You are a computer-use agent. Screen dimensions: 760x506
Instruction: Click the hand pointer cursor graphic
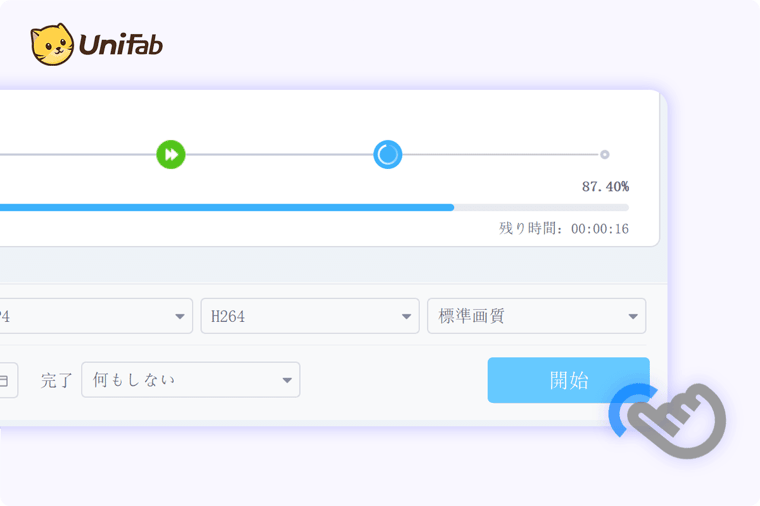[677, 421]
